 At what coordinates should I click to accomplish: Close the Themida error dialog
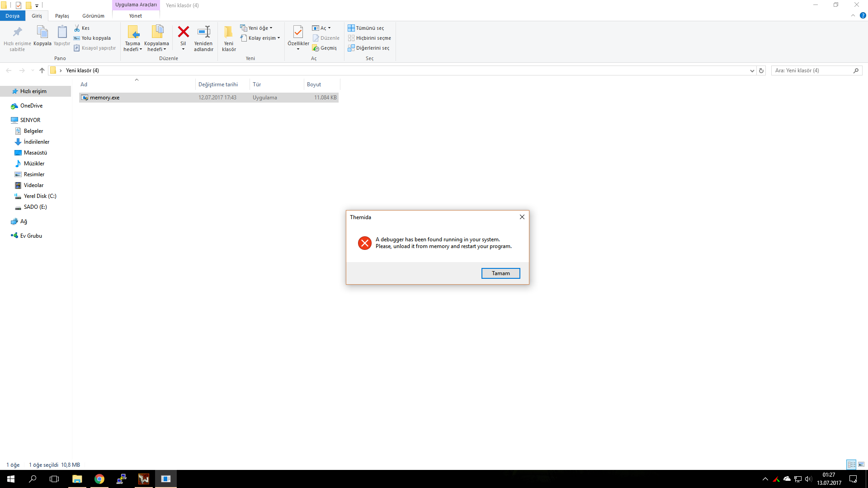[522, 217]
